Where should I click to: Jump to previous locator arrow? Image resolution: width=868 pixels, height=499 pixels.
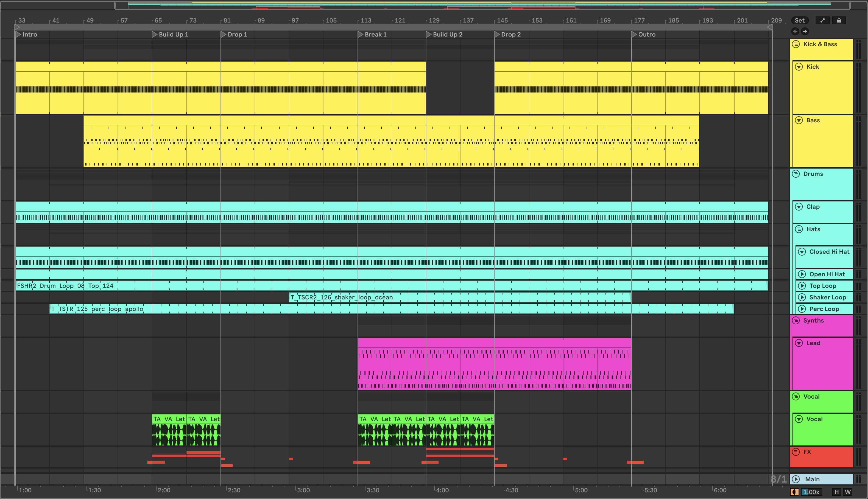click(x=795, y=32)
